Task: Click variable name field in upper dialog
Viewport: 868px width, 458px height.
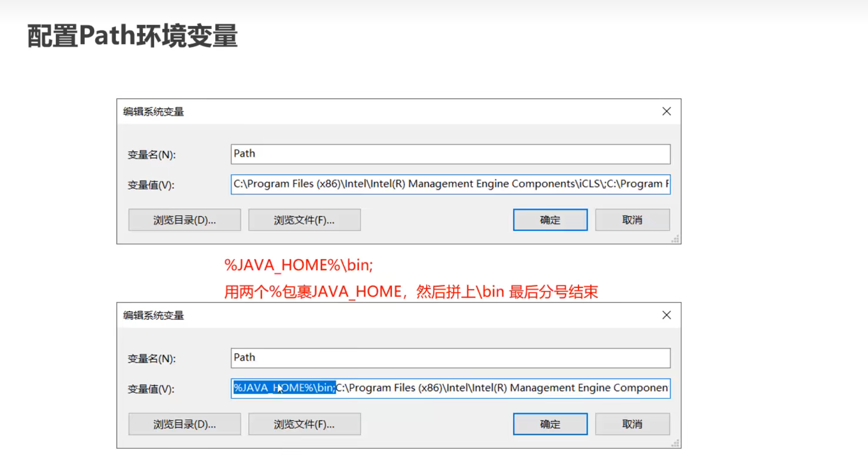Action: click(451, 154)
